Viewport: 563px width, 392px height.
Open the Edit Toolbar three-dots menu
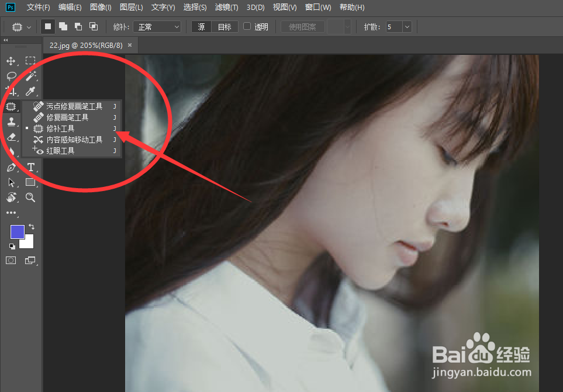(11, 213)
